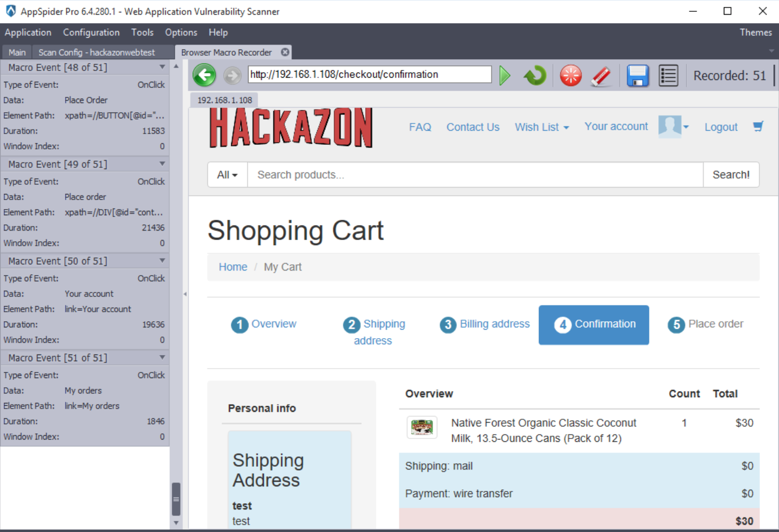Click the URL address field

point(370,74)
